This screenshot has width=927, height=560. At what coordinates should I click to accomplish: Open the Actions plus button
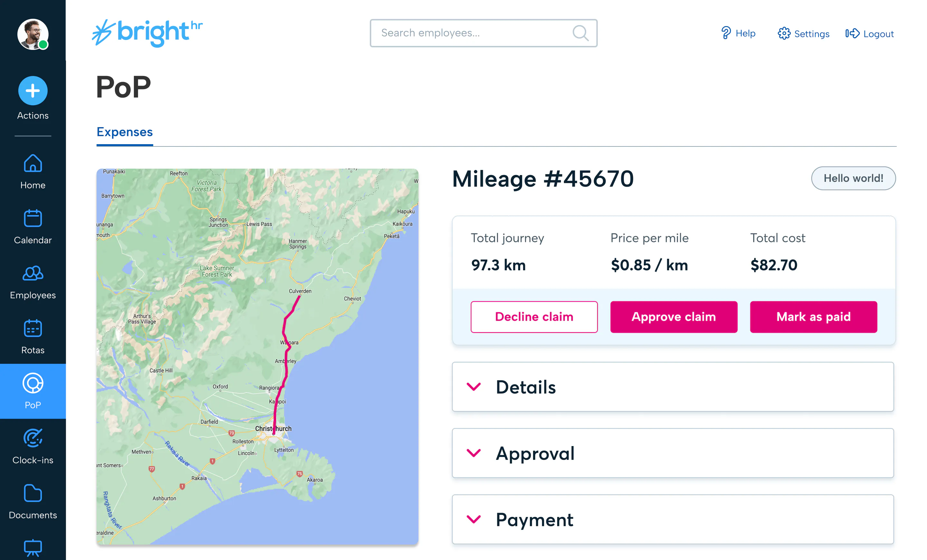pos(33,91)
